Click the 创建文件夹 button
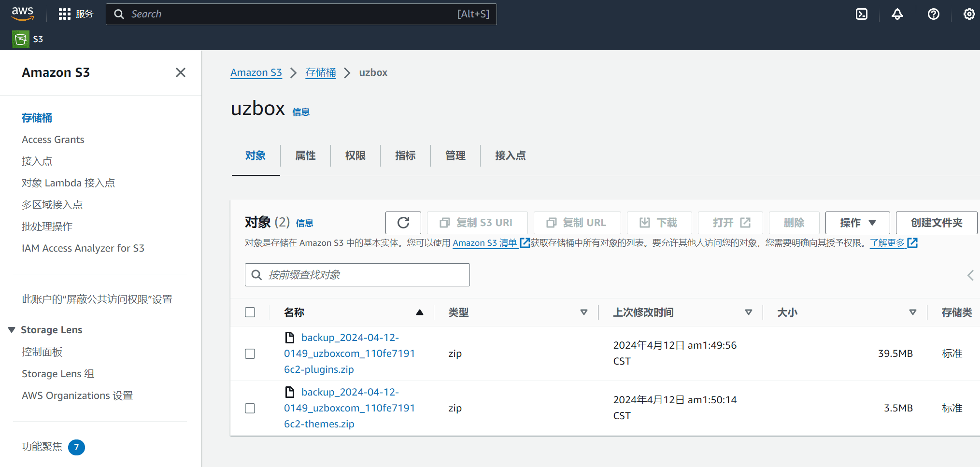Image resolution: width=980 pixels, height=467 pixels. (936, 223)
